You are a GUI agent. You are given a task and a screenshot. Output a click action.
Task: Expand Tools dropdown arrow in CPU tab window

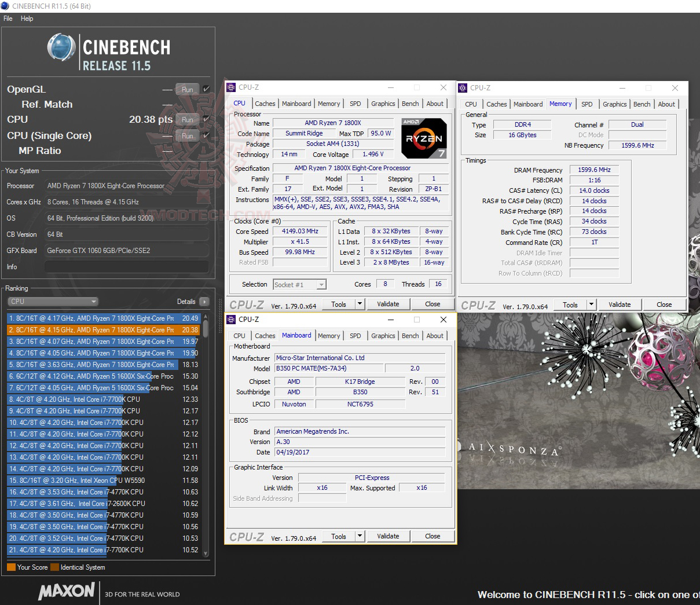tap(360, 304)
